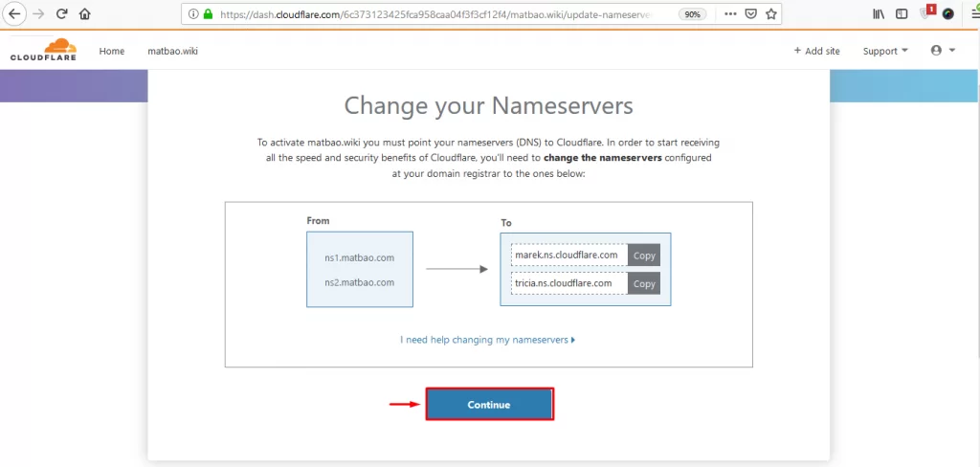Open matbao.wiki site tab

point(172,52)
